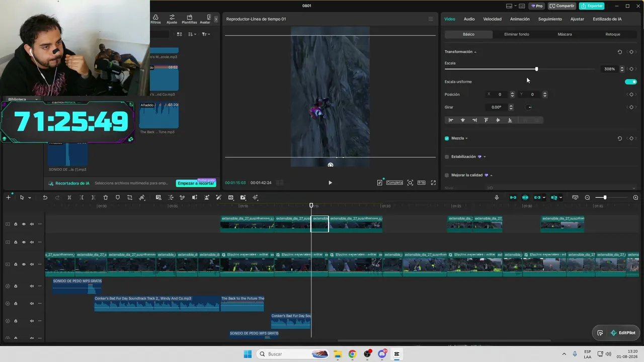Open EditPilot assistant
Viewport: 644px width, 362px height.
click(x=623, y=333)
